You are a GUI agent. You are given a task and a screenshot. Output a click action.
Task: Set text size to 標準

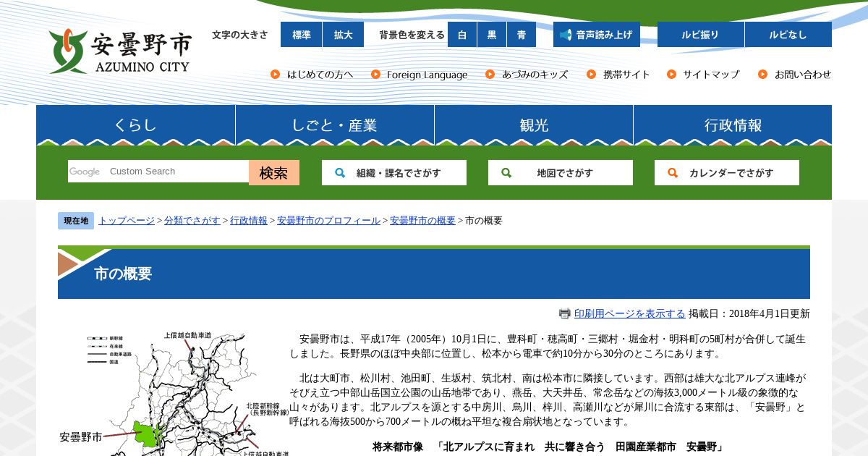301,35
